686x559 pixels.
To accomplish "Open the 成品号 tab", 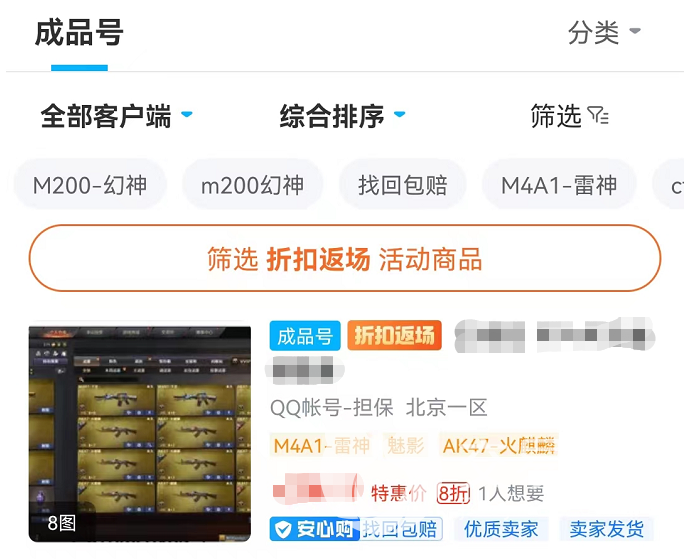I will coord(79,33).
